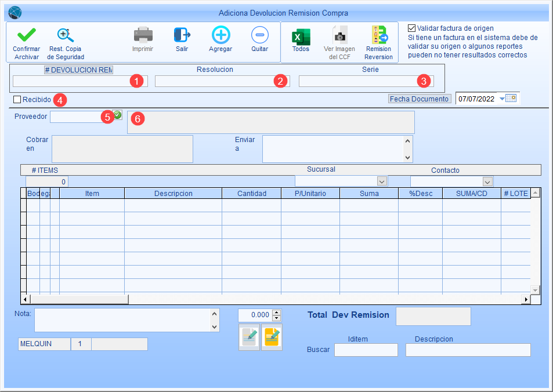Click the grid horizontal scroll left arrow
The height and width of the screenshot is (392, 553).
[25, 300]
